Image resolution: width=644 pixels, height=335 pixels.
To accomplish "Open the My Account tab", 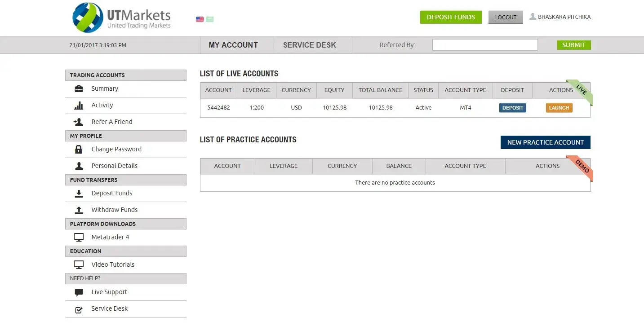I will (x=233, y=45).
